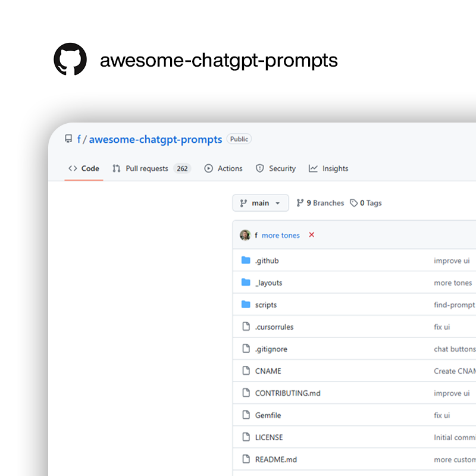Open commit author "f" beside the avatar

256,235
